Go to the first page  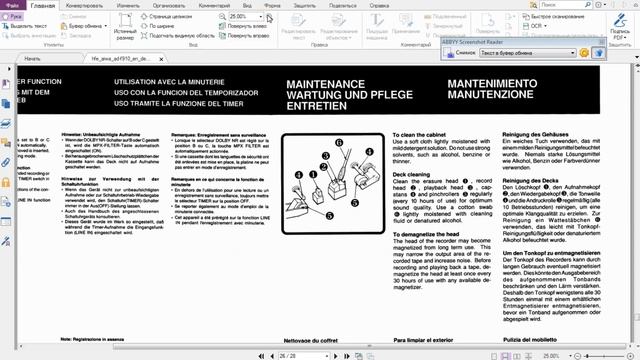pyautogui.click(x=262, y=356)
